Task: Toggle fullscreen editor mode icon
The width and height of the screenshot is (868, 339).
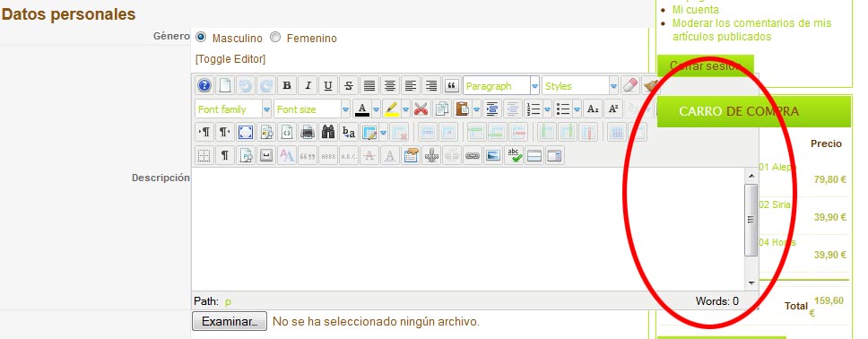Action: pyautogui.click(x=246, y=132)
